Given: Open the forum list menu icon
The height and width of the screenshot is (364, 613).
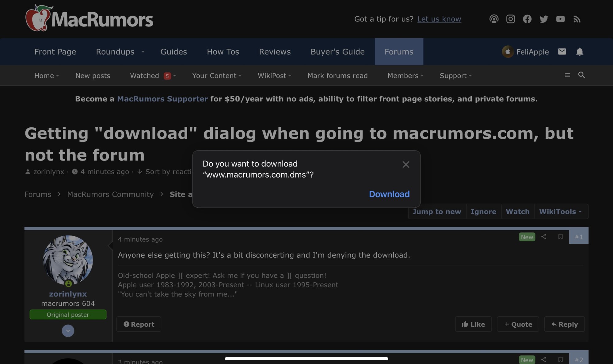Looking at the screenshot, I should 567,75.
